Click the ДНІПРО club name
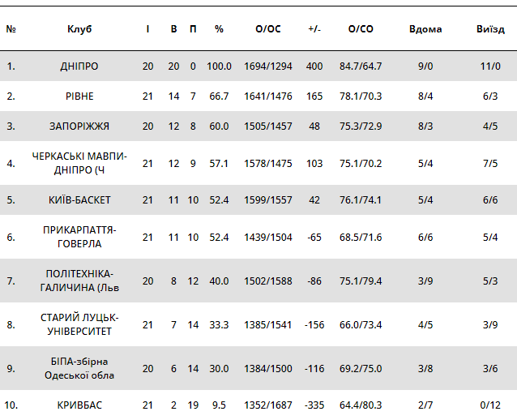The height and width of the screenshot is (420, 517). click(79, 66)
